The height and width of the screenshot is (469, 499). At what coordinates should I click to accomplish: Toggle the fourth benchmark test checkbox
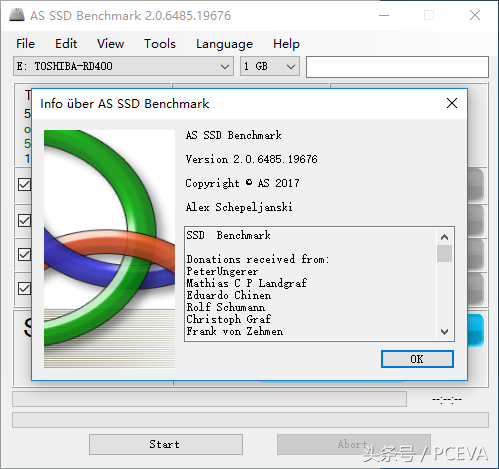click(24, 288)
